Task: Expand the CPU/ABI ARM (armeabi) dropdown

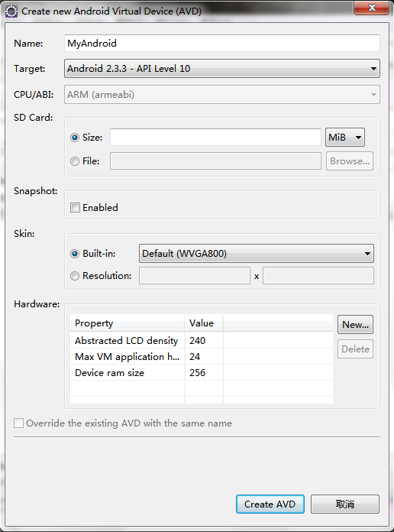Action: point(222,94)
